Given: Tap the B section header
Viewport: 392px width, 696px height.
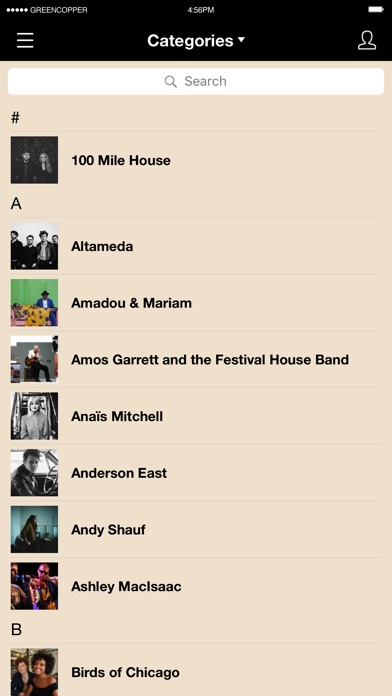Looking at the screenshot, I should [16, 629].
